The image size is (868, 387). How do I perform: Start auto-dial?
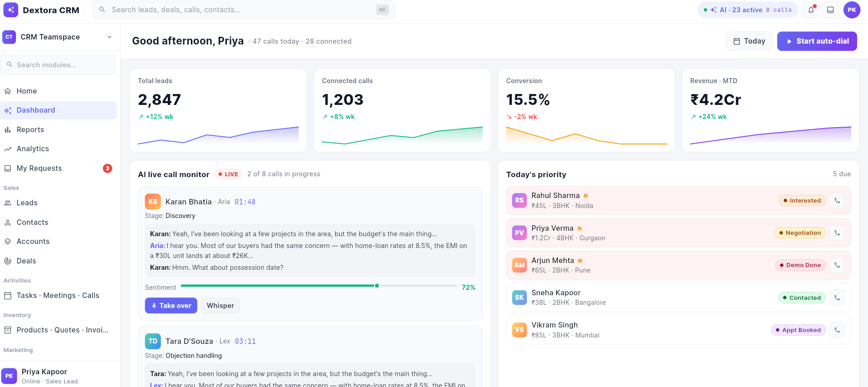coord(817,41)
